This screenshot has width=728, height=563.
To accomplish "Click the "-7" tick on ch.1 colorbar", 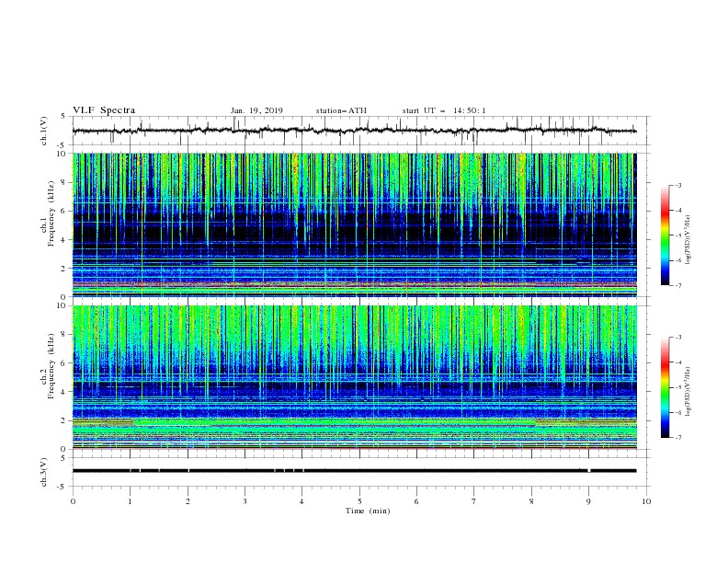I will point(677,285).
